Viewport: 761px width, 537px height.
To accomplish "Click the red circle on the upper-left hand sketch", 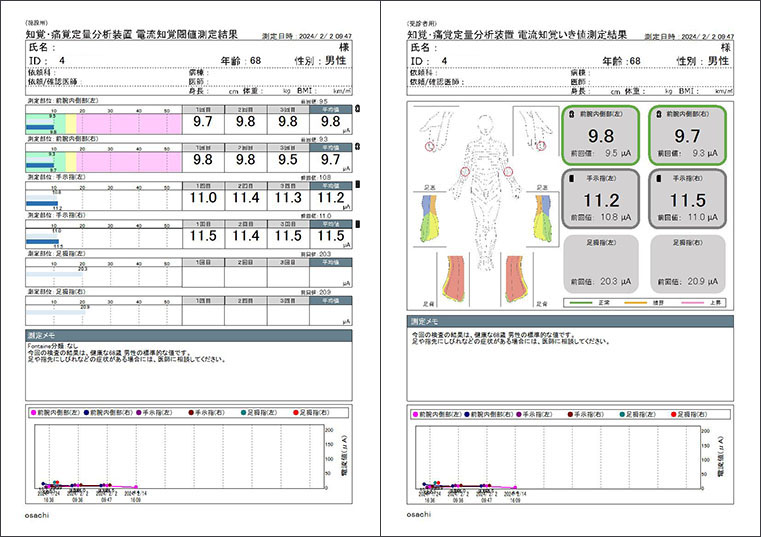I will click(x=430, y=146).
